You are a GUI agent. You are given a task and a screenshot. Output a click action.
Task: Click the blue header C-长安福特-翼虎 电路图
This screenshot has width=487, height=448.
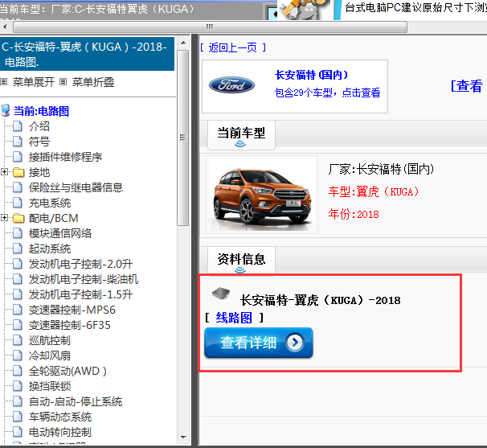tap(87, 54)
